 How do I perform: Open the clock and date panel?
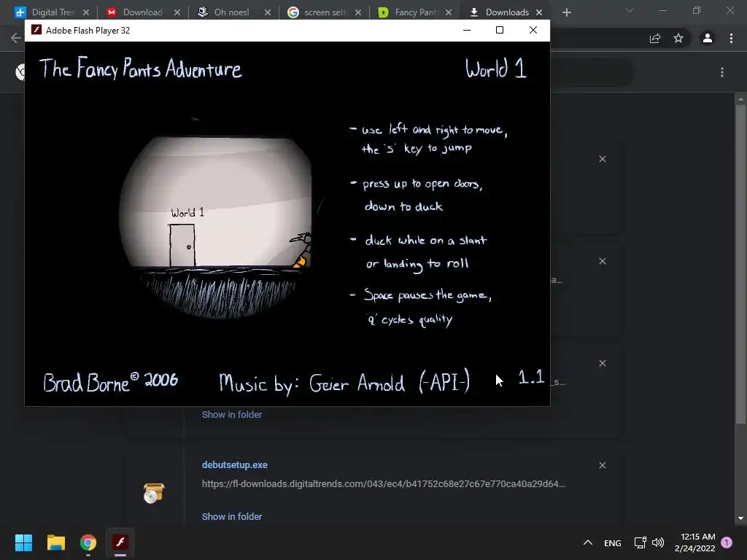click(x=695, y=542)
